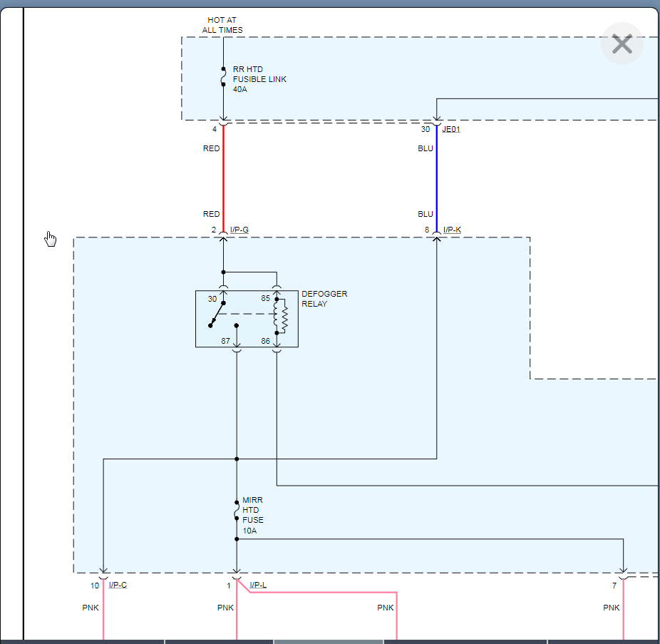Close the wiring diagram viewer
The width and height of the screenshot is (660, 644).
622,44
